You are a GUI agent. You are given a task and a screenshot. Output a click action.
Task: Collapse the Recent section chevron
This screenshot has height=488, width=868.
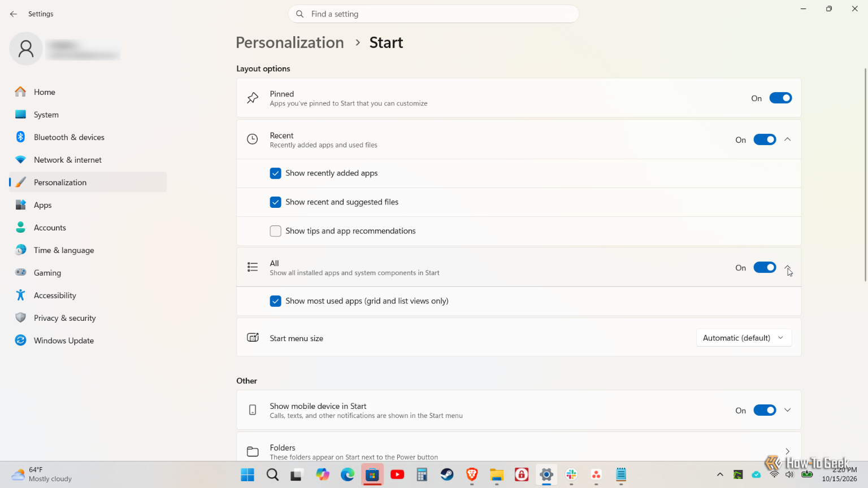pyautogui.click(x=788, y=140)
